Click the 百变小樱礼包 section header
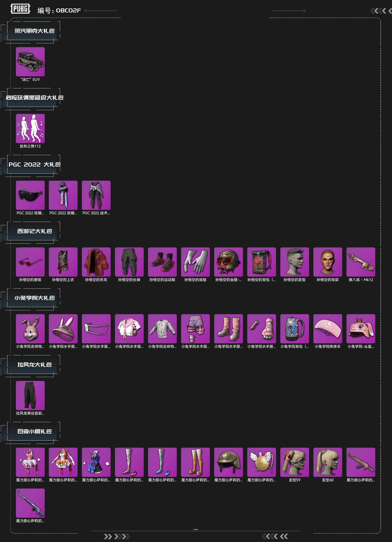Screen dimensions: 392x542 point(35,431)
